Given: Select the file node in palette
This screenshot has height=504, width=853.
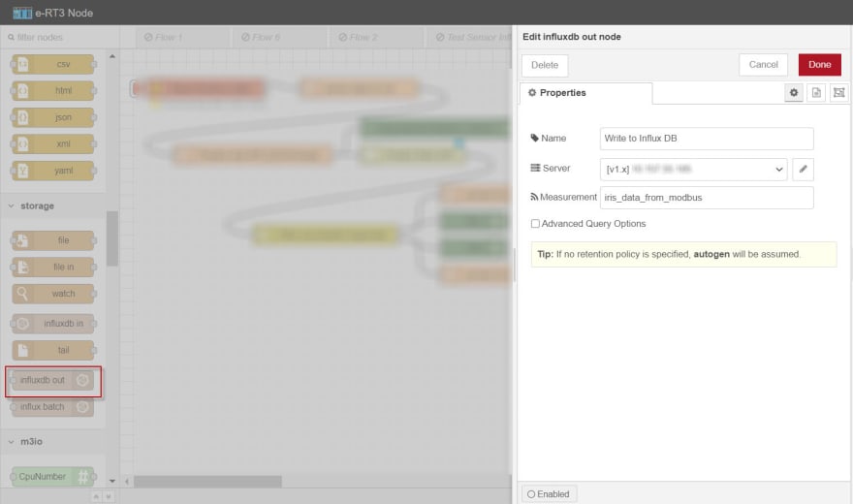Looking at the screenshot, I should (52, 240).
